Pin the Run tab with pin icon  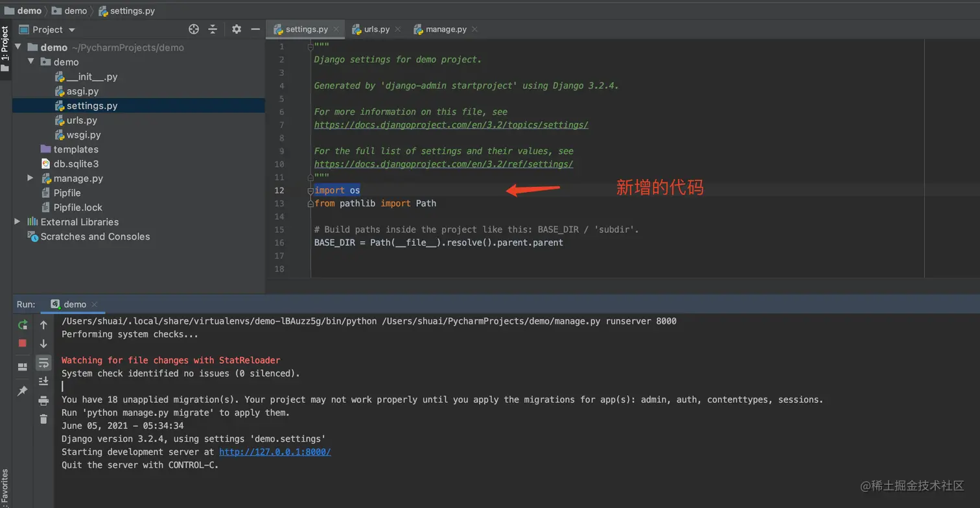click(23, 391)
